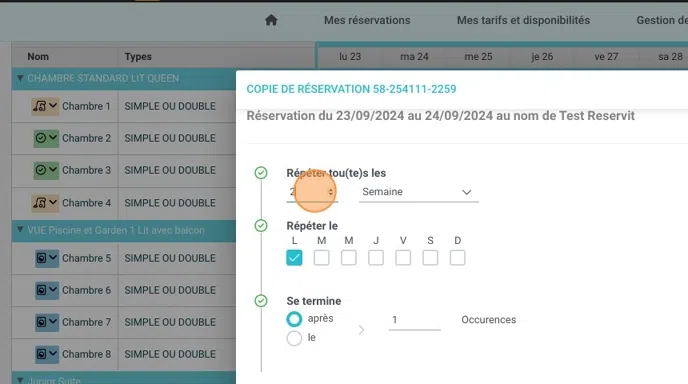688x384 pixels.
Task: Check the second M (mercredi) checkbox
Action: pyautogui.click(x=349, y=258)
